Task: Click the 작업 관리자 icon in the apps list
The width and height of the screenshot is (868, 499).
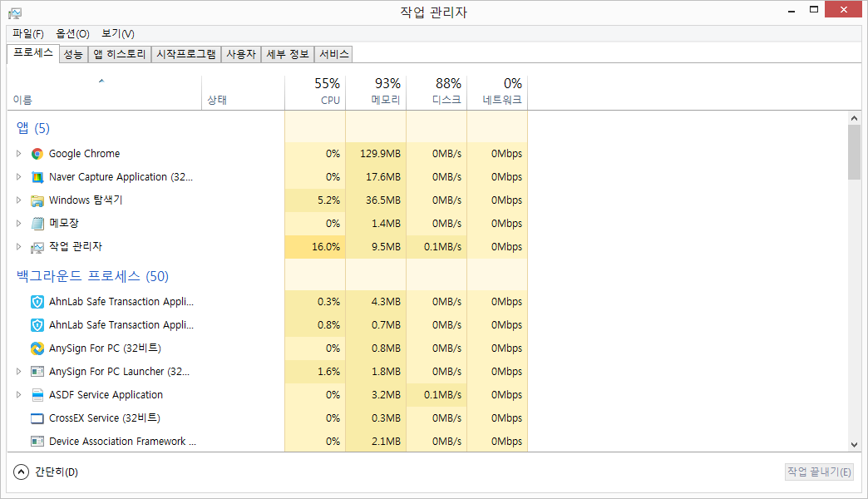Action: (x=37, y=248)
